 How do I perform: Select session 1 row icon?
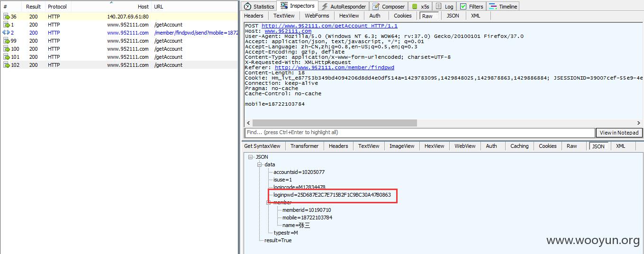7,25
